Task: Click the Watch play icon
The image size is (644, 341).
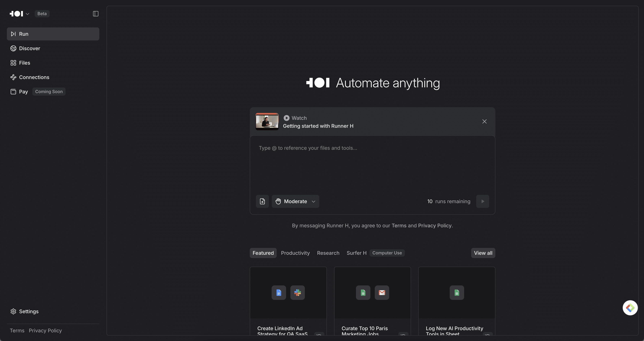Action: tap(286, 118)
